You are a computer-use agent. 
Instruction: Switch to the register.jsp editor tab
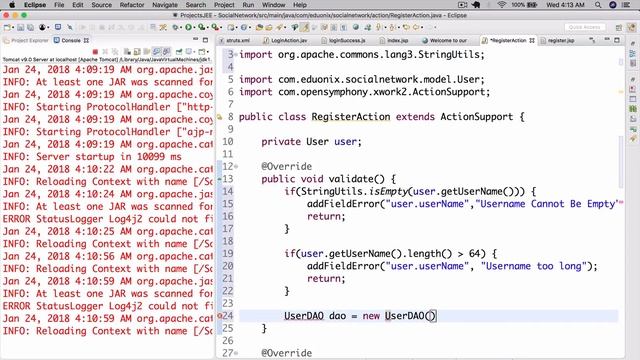click(x=558, y=40)
